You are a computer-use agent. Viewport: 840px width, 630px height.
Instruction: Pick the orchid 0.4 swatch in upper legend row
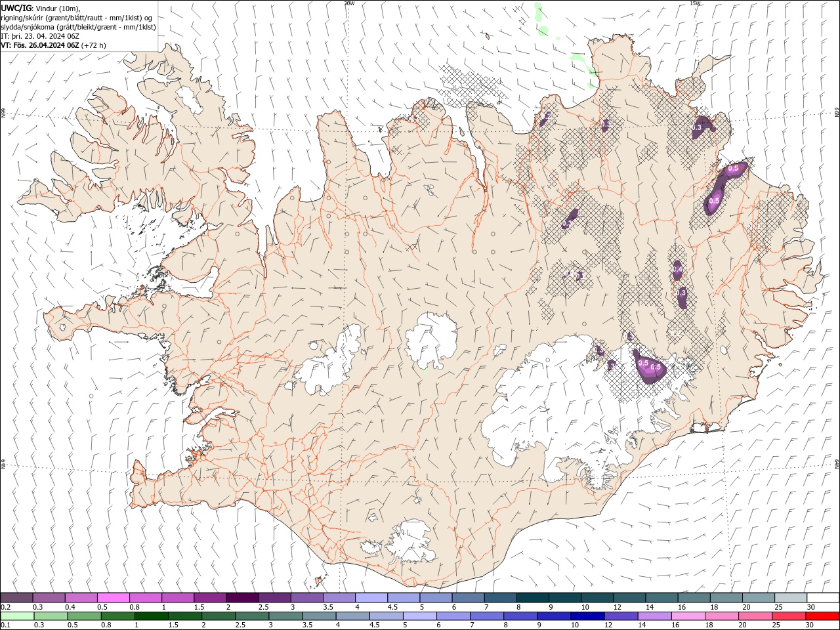click(81, 598)
